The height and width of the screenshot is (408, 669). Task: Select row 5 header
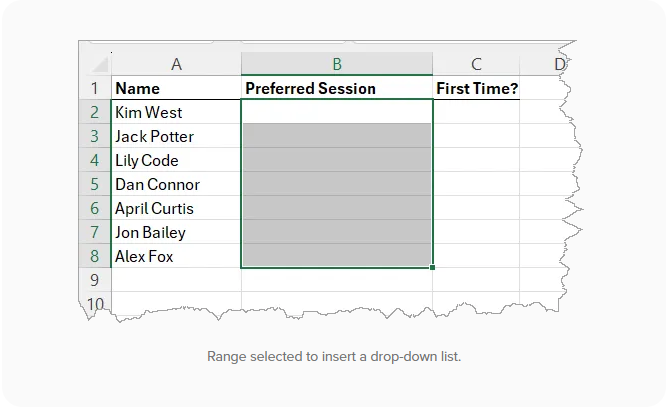coord(95,185)
